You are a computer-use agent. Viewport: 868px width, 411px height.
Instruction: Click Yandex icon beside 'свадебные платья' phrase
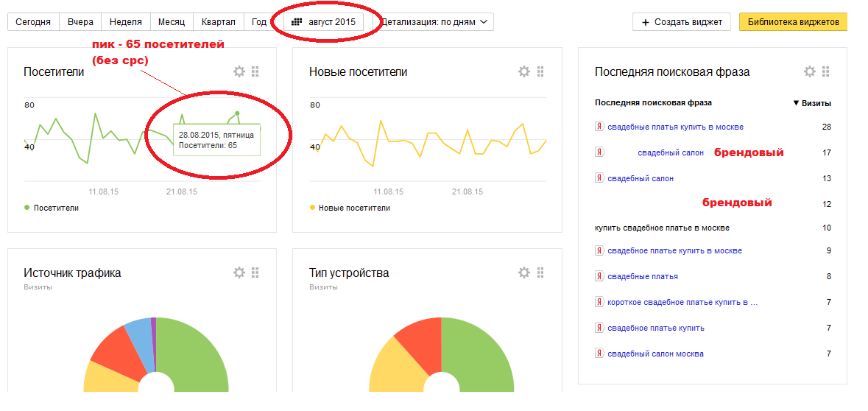599,276
